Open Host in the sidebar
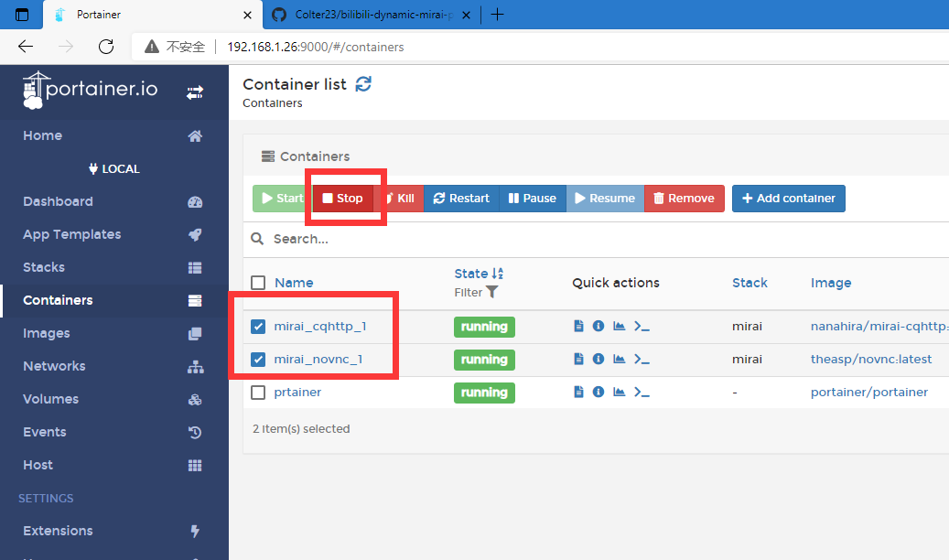This screenshot has height=560, width=949. tap(113, 465)
